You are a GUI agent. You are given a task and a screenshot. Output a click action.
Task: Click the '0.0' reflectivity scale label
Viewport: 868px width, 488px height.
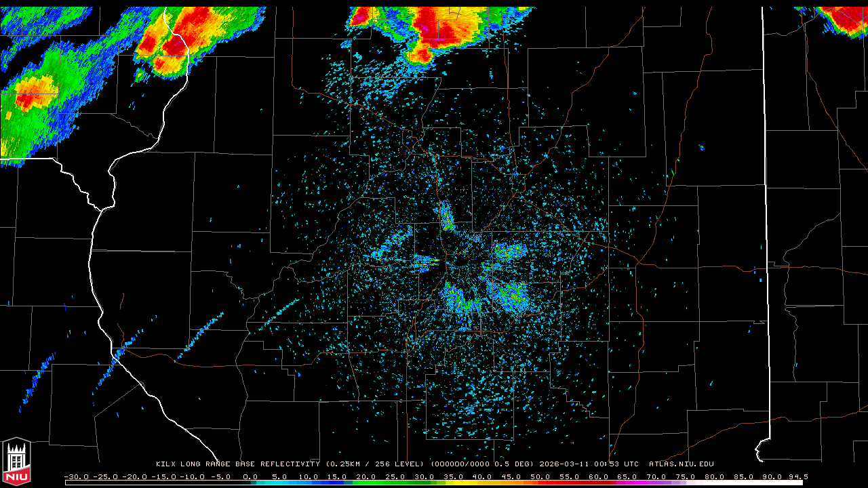point(250,476)
